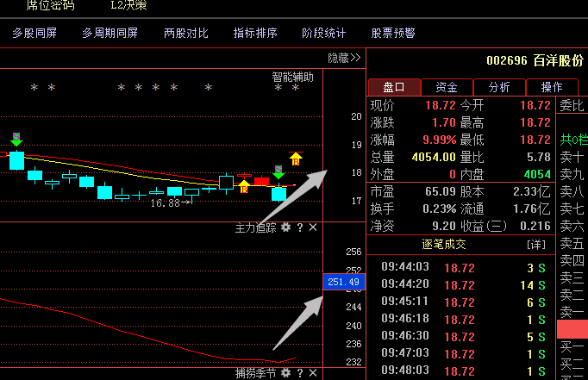This screenshot has height=380, width=588.
Task: Close the 主力追踪 indicator panel
Action: click(x=313, y=227)
